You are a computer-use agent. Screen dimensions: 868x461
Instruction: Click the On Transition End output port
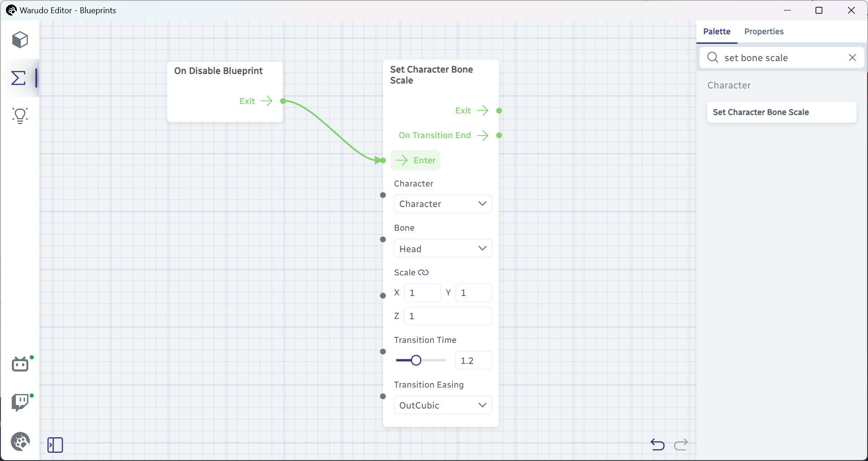point(499,135)
